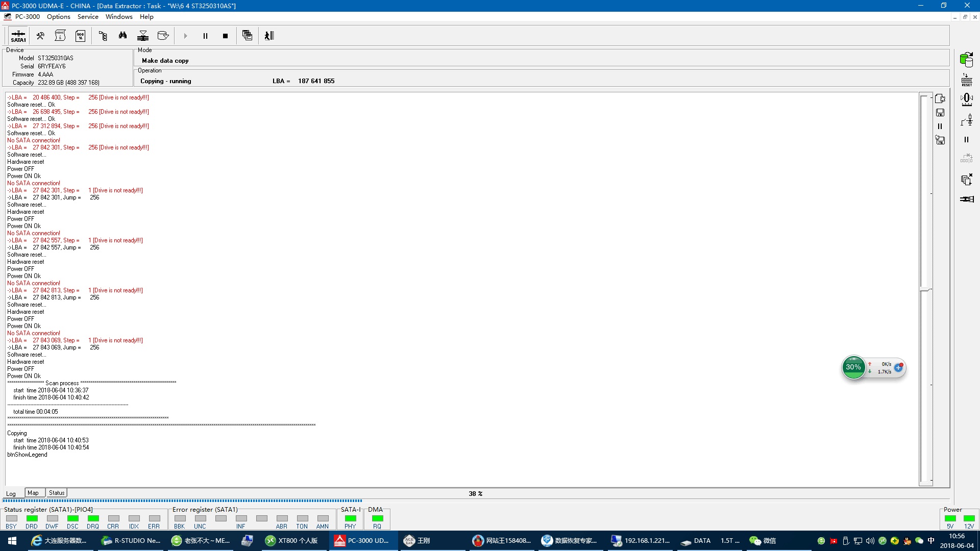Click the stacked windows icon
This screenshot has width=980, height=551.
(248, 36)
